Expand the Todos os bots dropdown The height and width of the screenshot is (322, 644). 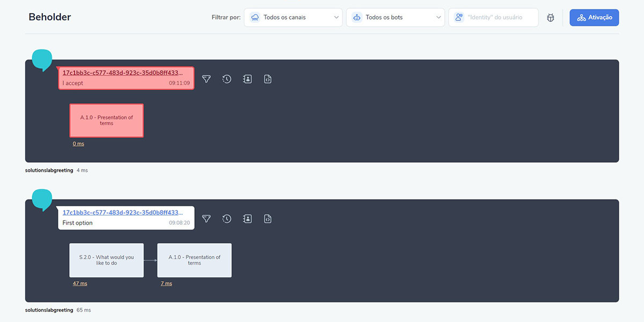tap(396, 17)
